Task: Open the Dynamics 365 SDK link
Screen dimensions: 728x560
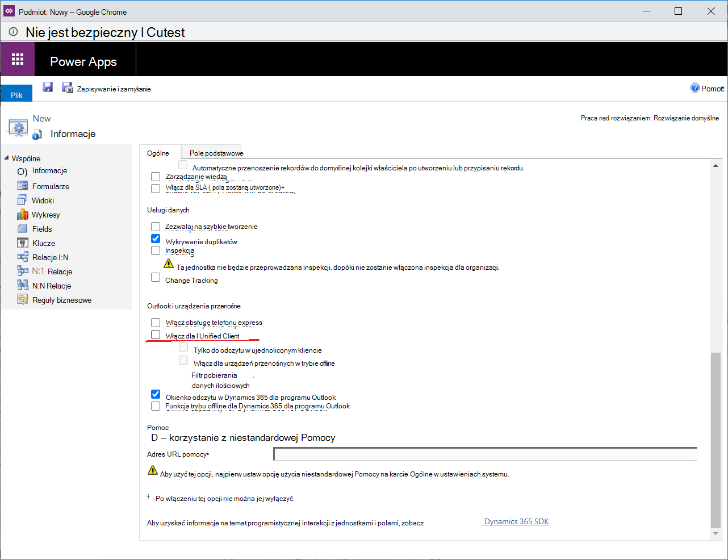Action: click(516, 521)
